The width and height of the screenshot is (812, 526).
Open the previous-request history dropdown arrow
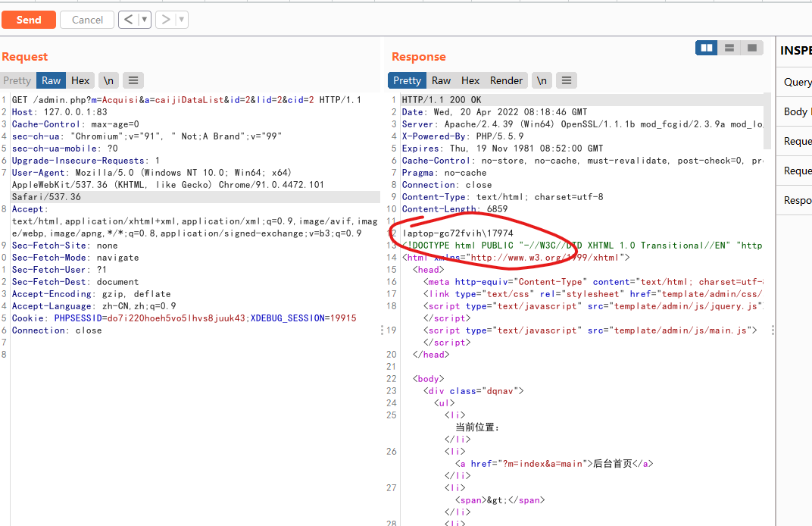pos(145,20)
